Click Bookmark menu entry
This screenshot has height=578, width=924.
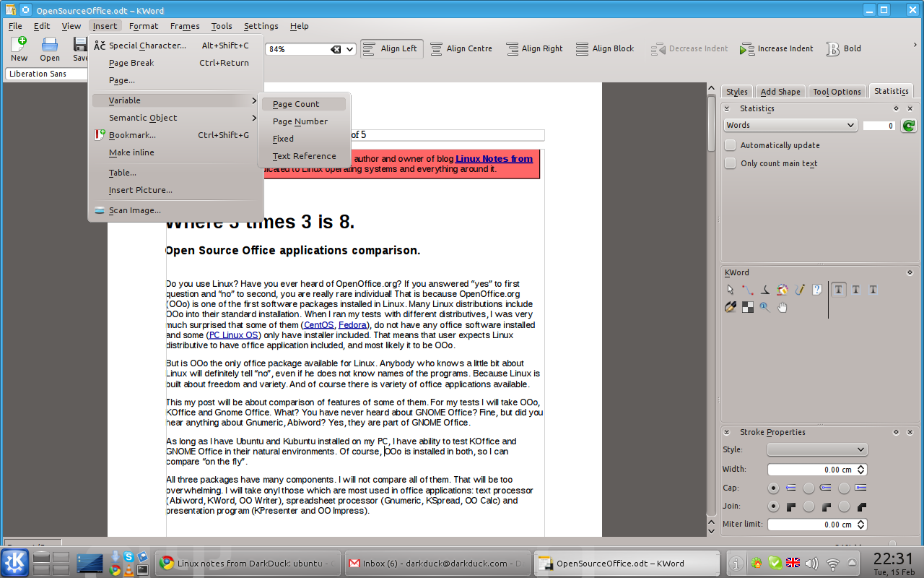point(175,135)
